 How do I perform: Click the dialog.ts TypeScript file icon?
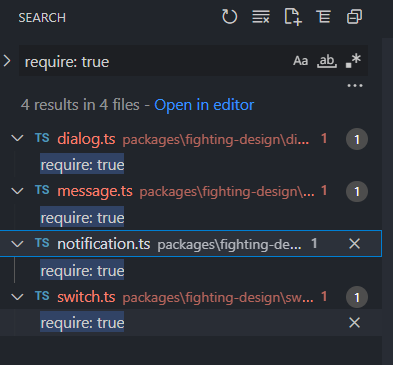[x=42, y=138]
